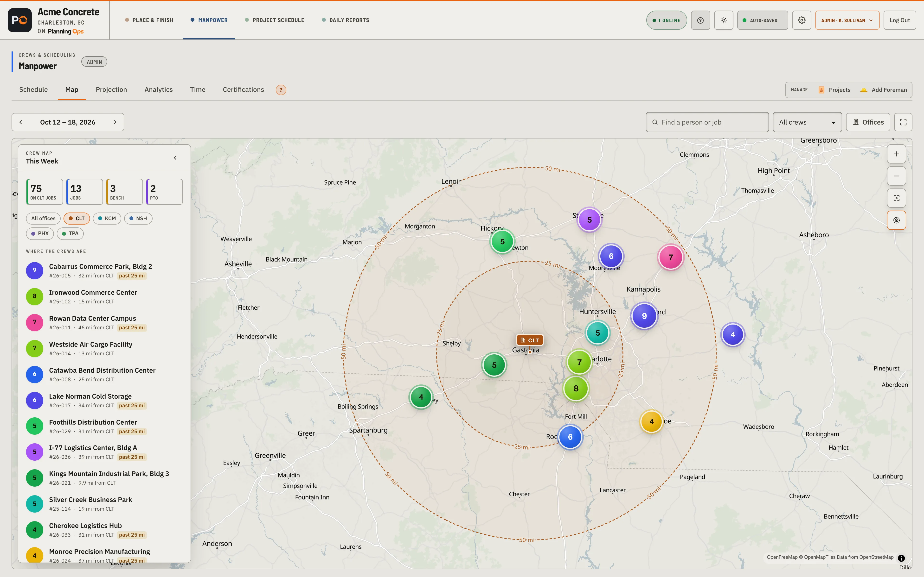Zoom in with the map plus button
This screenshot has height=577, width=924.
[897, 154]
